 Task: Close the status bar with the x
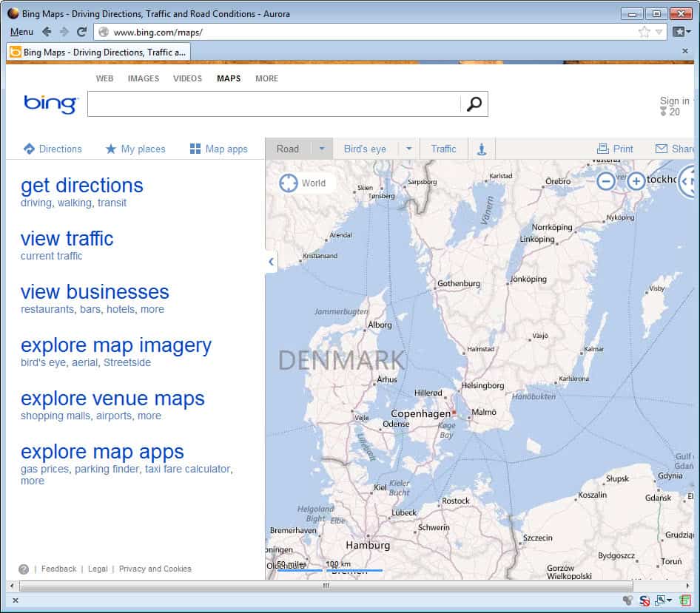point(16,600)
